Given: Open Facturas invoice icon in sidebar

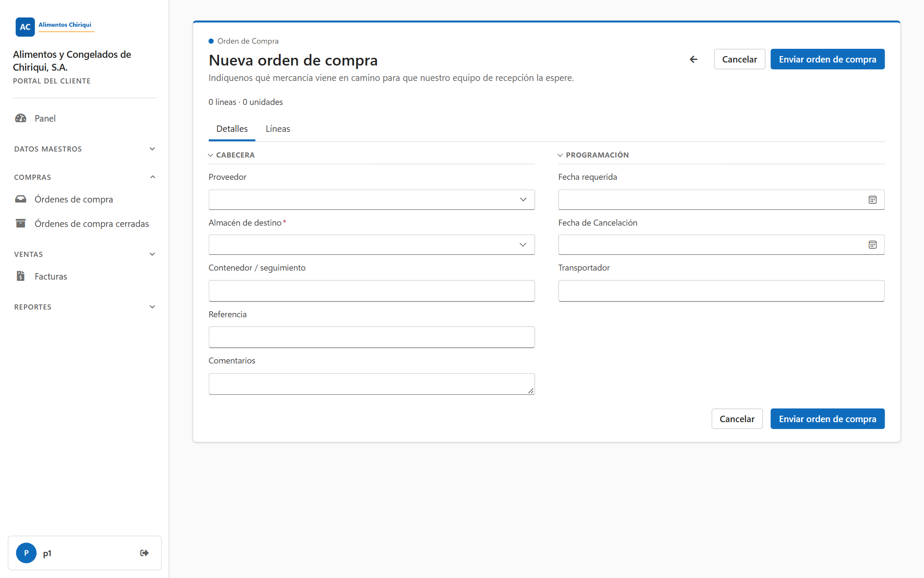Looking at the screenshot, I should click(x=21, y=276).
